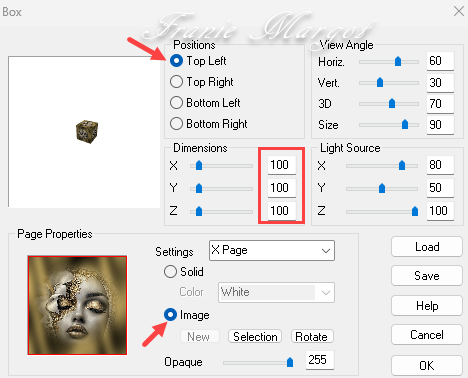The image size is (468, 378).
Task: Choose the Bottom Left position option
Action: 176,103
